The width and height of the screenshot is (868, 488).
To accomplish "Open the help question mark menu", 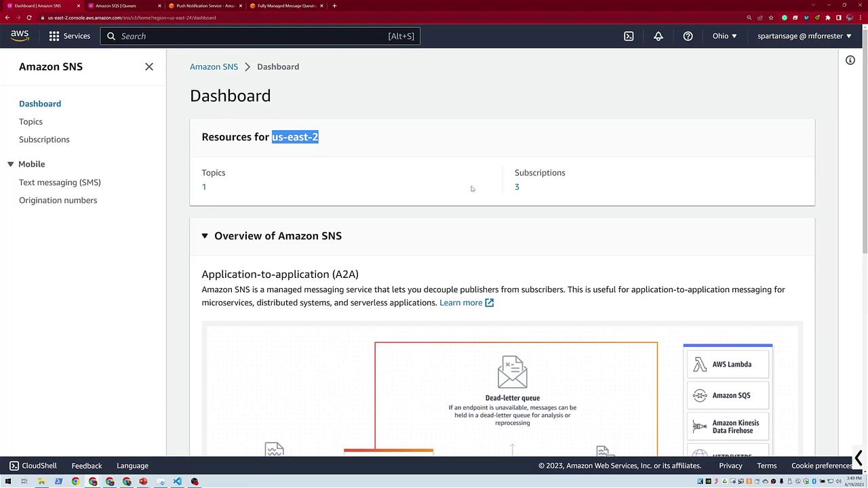I will tap(688, 36).
